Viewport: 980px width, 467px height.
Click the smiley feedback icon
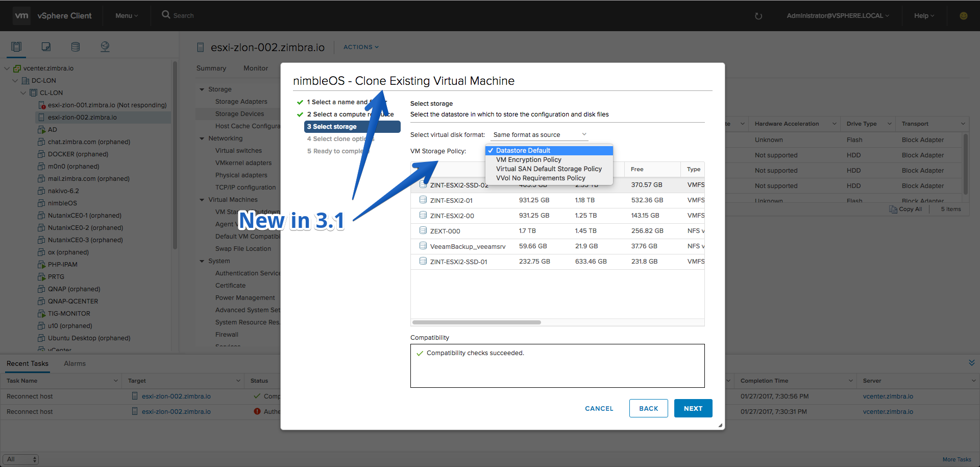(x=964, y=16)
